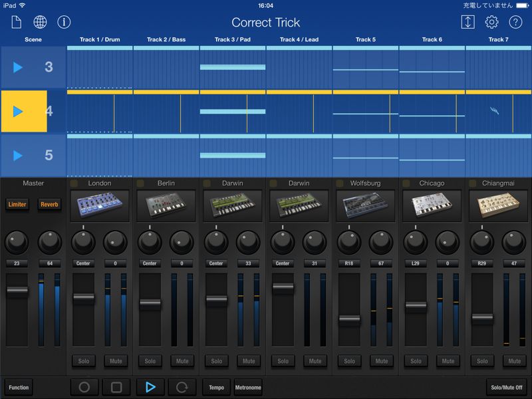This screenshot has height=399, width=532.
Task: Open the new document icon
Action: point(16,23)
